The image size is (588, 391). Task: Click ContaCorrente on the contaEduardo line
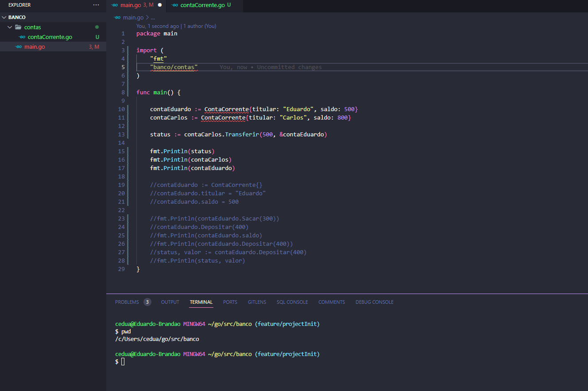pyautogui.click(x=227, y=109)
